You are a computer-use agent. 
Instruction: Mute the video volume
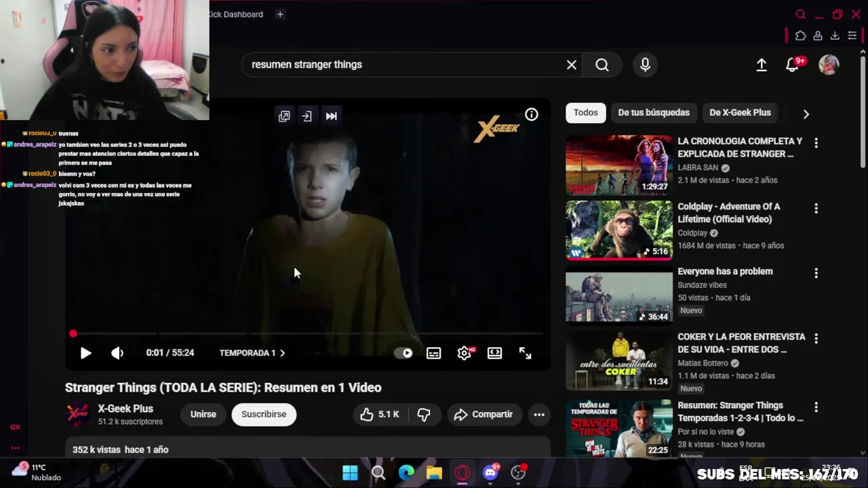(117, 353)
